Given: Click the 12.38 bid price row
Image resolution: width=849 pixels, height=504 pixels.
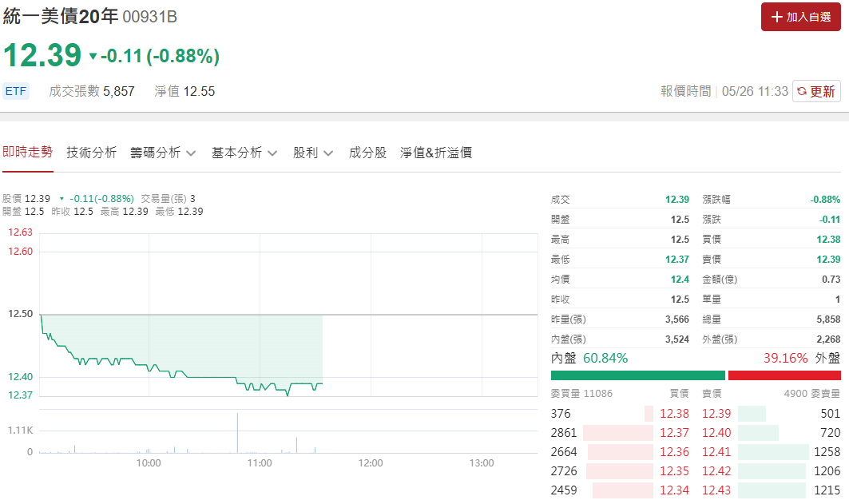Looking at the screenshot, I should [674, 414].
